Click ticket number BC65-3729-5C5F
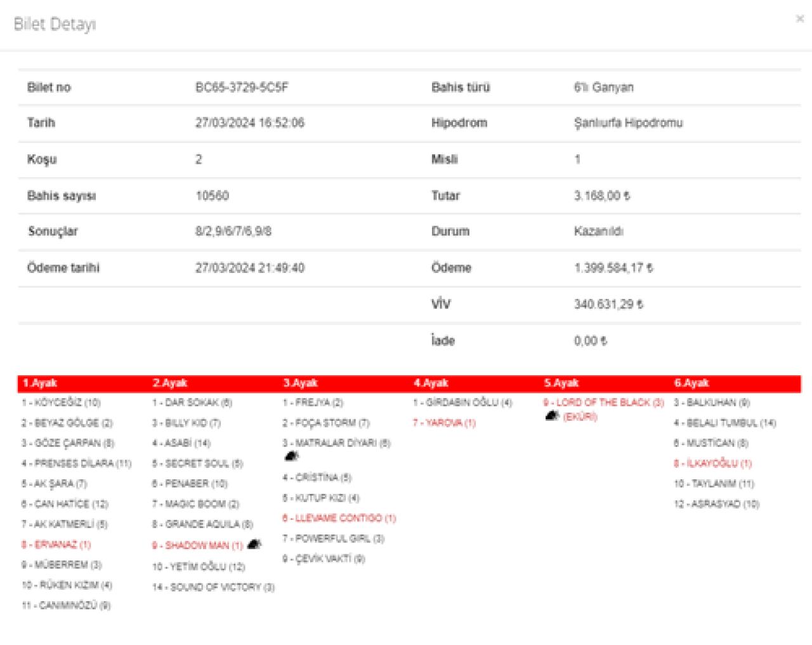812x645 pixels. (242, 88)
